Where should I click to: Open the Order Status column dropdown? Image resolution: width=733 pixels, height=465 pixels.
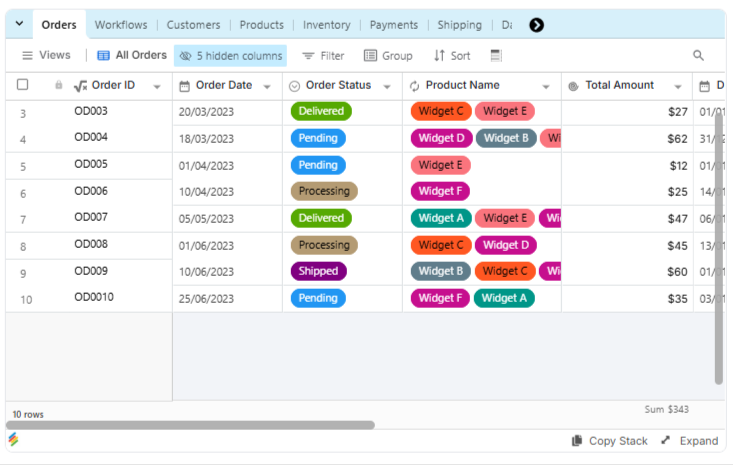pyautogui.click(x=387, y=86)
